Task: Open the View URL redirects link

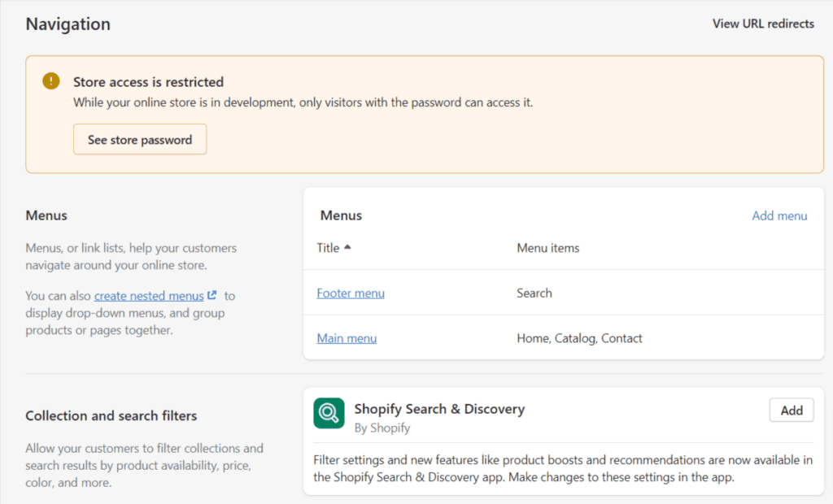Action: tap(763, 24)
